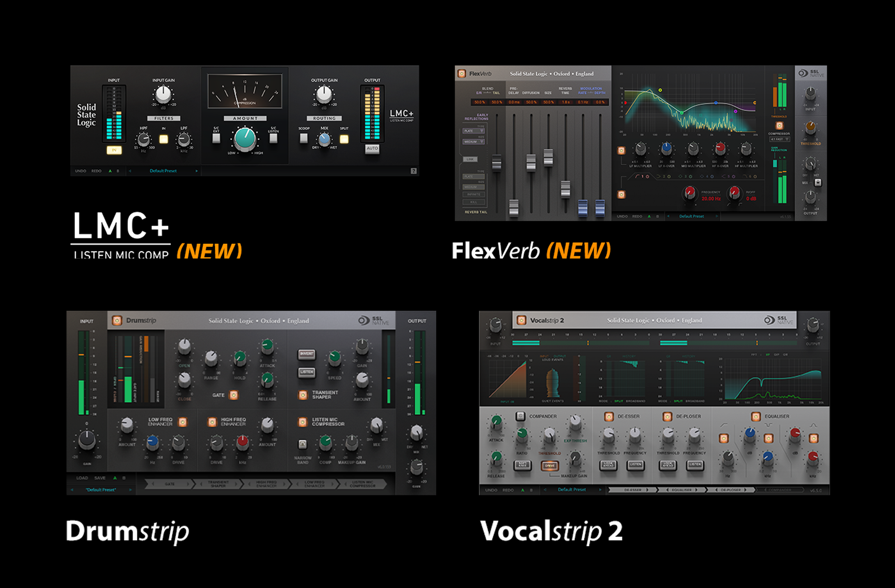
Task: Click Drumstrip Narrow Band headphone icon
Action: pyautogui.click(x=302, y=445)
